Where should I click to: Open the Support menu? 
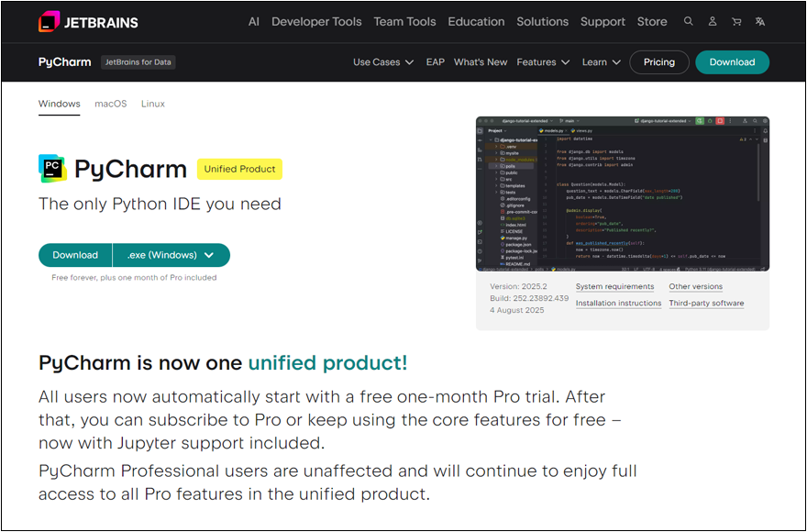tap(602, 22)
